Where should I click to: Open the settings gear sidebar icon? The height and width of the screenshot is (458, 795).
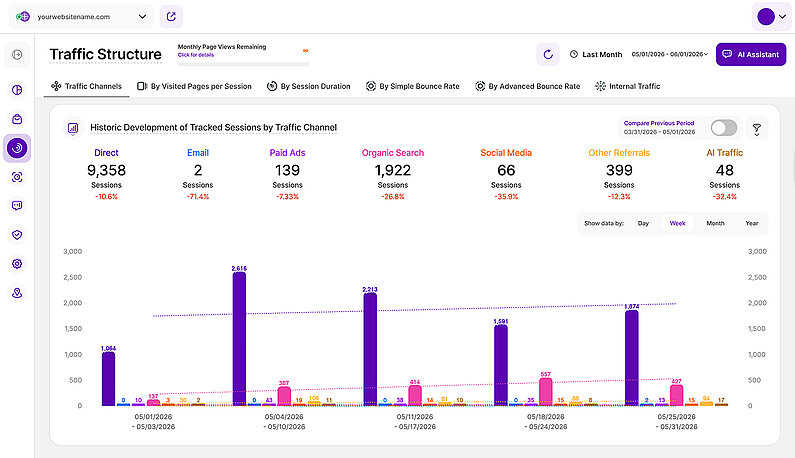tap(17, 264)
